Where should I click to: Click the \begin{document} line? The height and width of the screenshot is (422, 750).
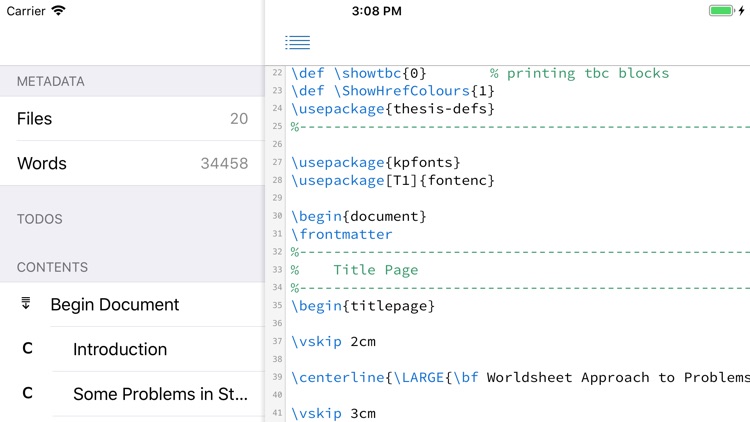[x=359, y=216]
